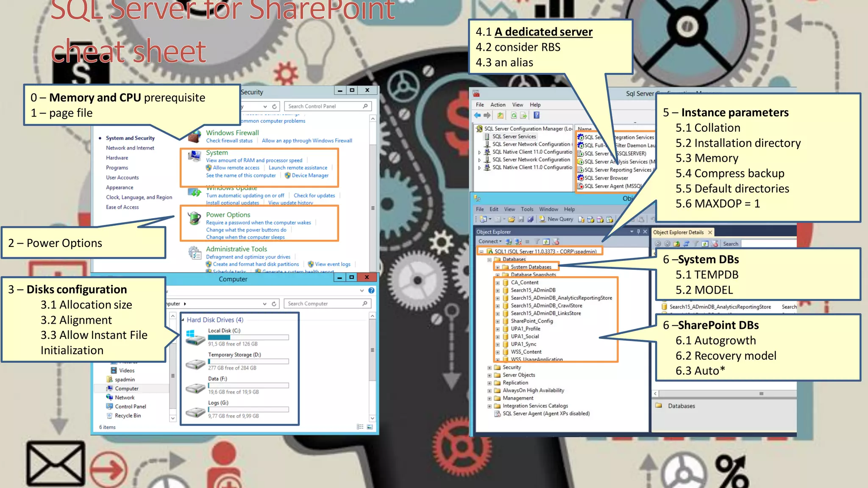868x488 pixels.
Task: Click Disconnect icon in Object Explorer toolbar
Action: (518, 241)
